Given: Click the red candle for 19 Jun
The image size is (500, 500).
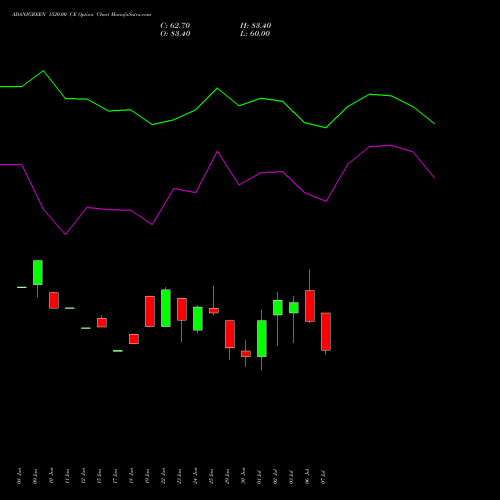Looking at the screenshot, I should pyautogui.click(x=150, y=311).
